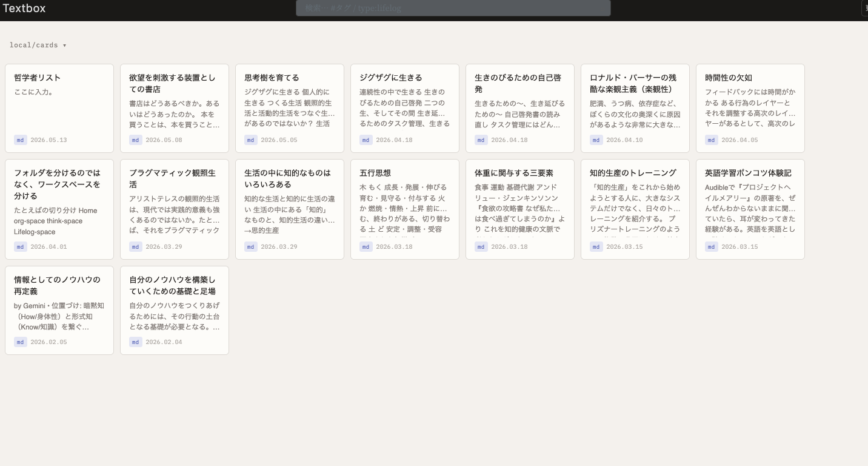The height and width of the screenshot is (466, 868).
Task: Click the partially visible button at header right
Action: point(864,8)
